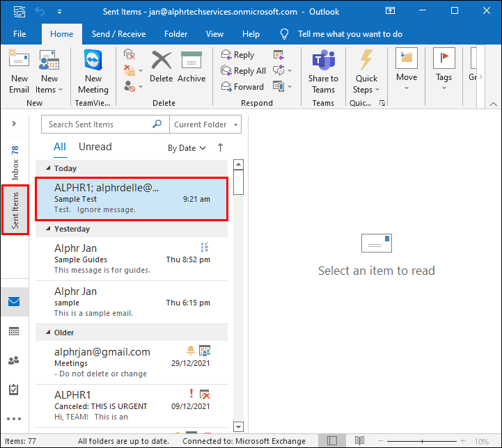The width and height of the screenshot is (502, 448).
Task: Click the Undo arrow in the title bar
Action: (40, 12)
